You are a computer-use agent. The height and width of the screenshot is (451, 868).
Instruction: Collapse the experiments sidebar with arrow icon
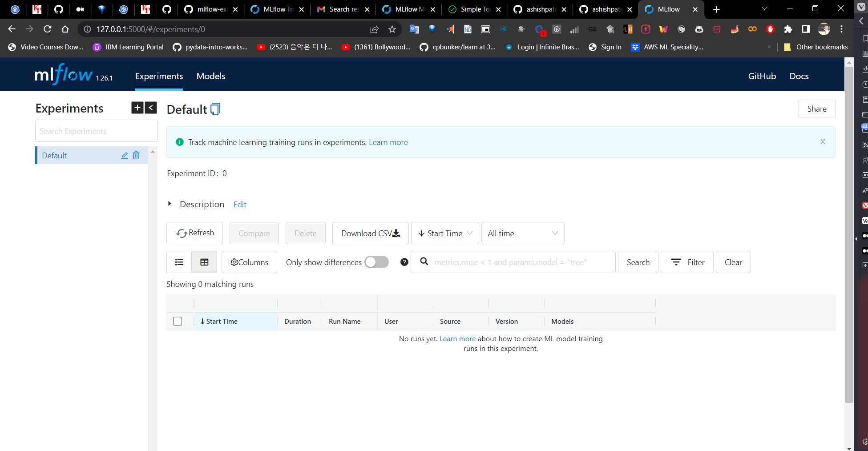pos(151,108)
